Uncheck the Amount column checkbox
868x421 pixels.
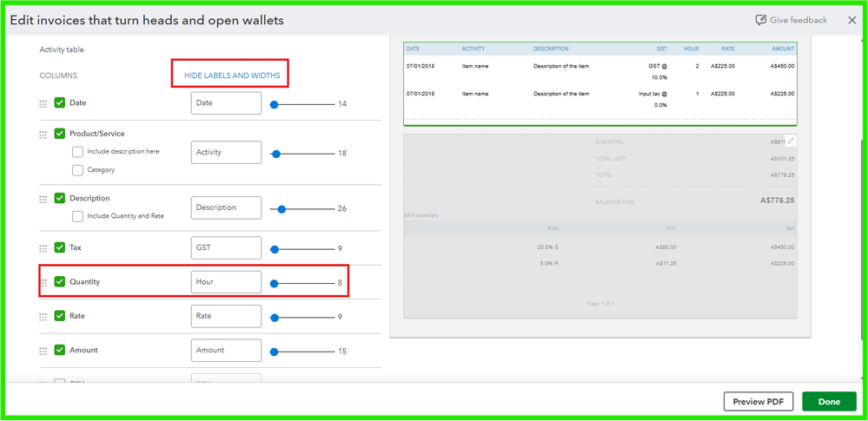pyautogui.click(x=60, y=350)
